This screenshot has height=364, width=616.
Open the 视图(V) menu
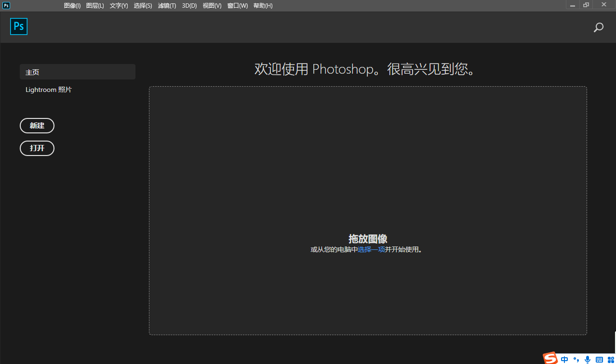pos(212,6)
